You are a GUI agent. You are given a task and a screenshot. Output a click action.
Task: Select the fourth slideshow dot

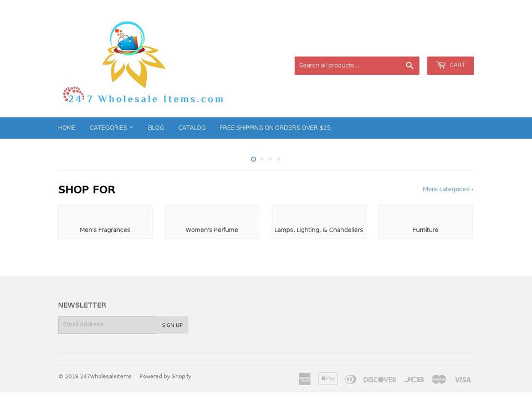point(279,159)
